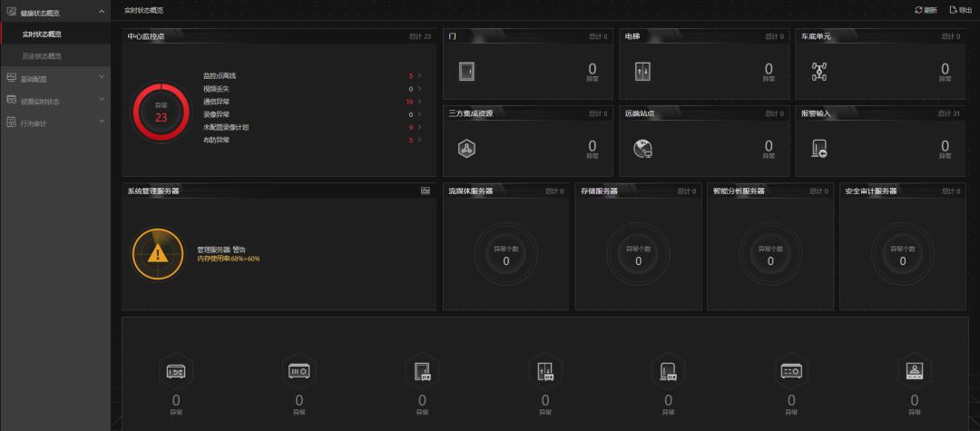Collapse the 健康状态概览 sidebar section
The height and width of the screenshot is (431, 980).
pos(101,12)
